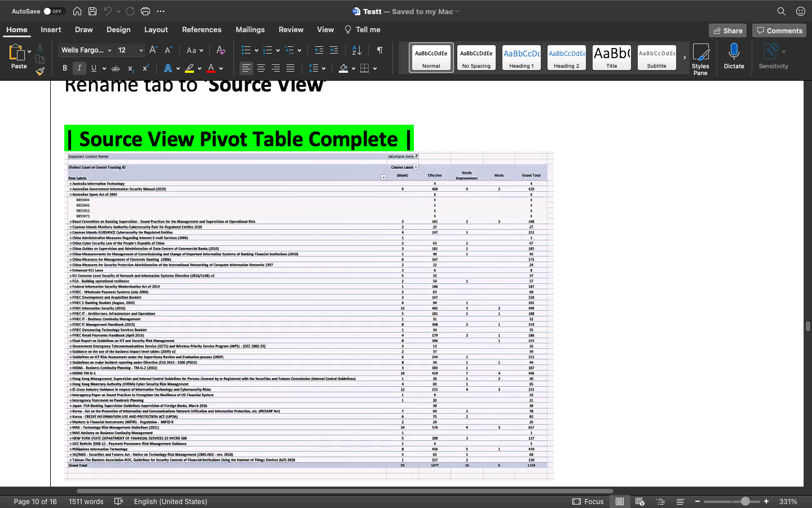Insert a numbered list

pyautogui.click(x=268, y=50)
